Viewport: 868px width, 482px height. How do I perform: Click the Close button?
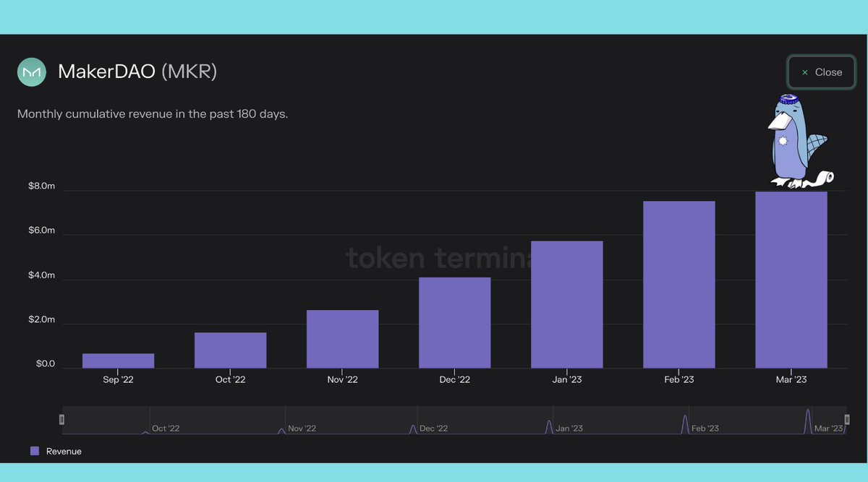coord(821,72)
